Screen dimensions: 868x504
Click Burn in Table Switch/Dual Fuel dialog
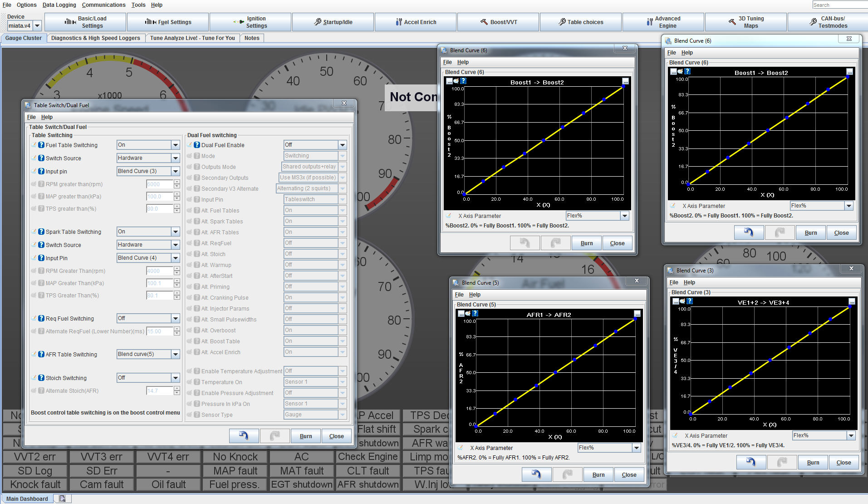click(x=305, y=436)
